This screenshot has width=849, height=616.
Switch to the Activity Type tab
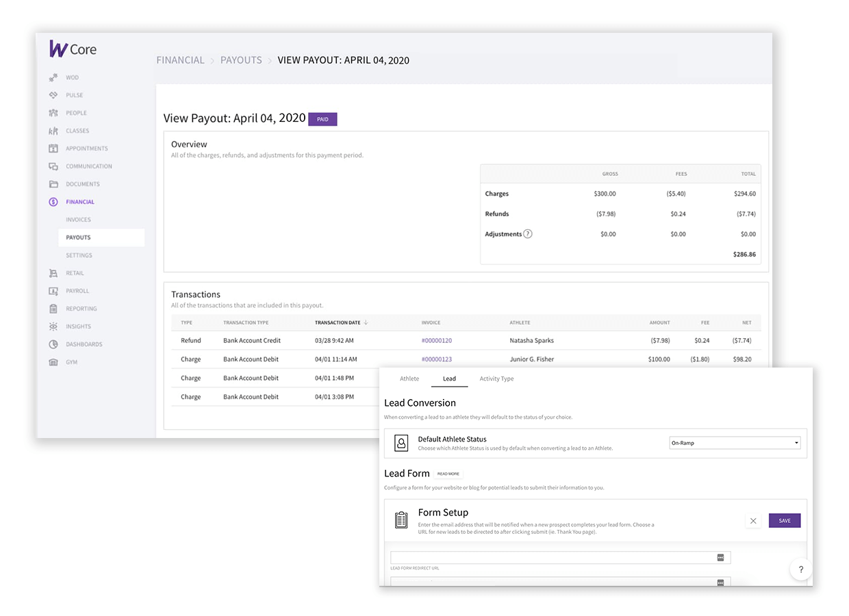tap(496, 378)
